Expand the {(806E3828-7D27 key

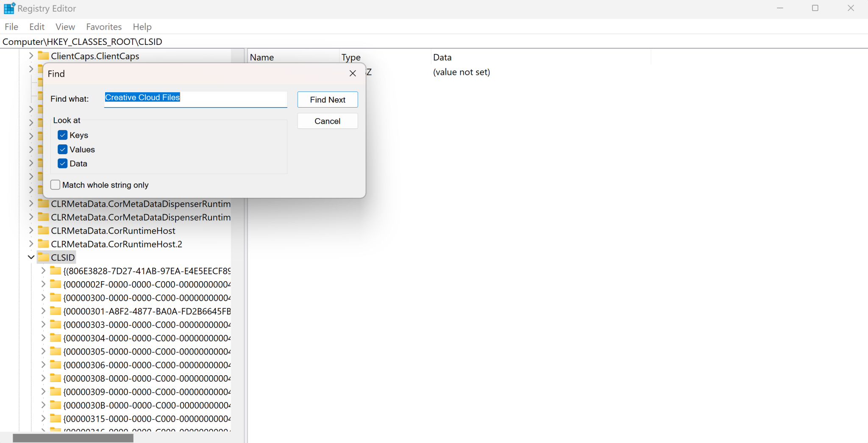43,271
